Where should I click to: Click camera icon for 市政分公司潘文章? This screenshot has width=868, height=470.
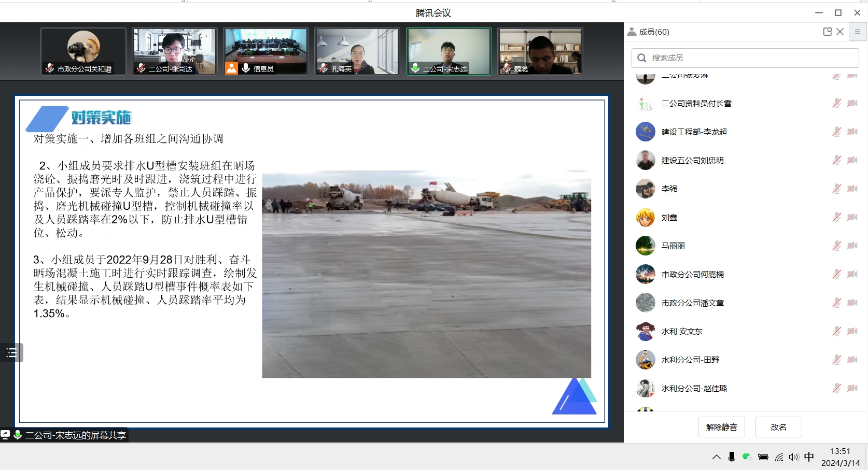852,303
